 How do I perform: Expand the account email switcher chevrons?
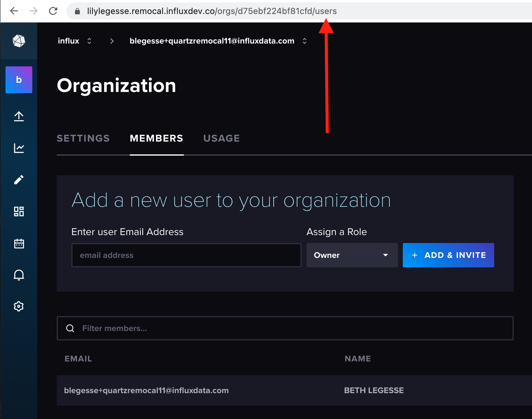click(304, 41)
